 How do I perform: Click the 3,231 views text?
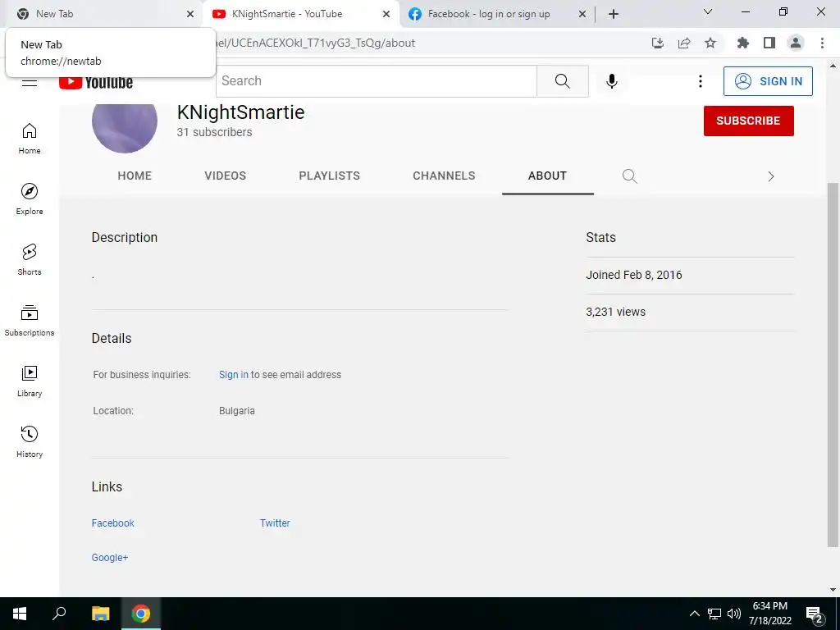[x=615, y=312]
